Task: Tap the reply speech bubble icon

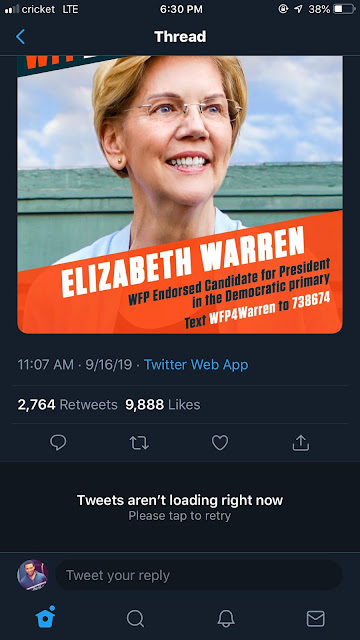Action: [58, 442]
